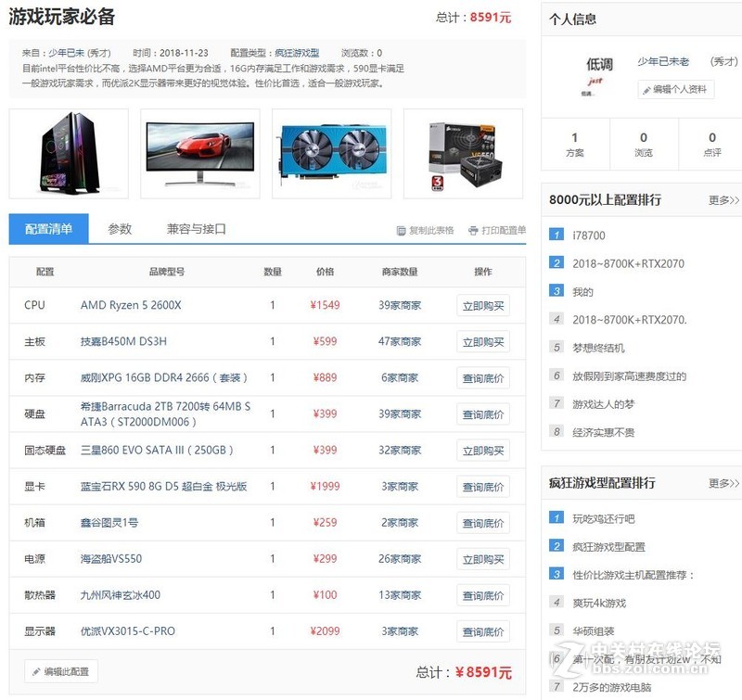Switch to the 配置清单 tab
The height and width of the screenshot is (700, 742).
49,229
